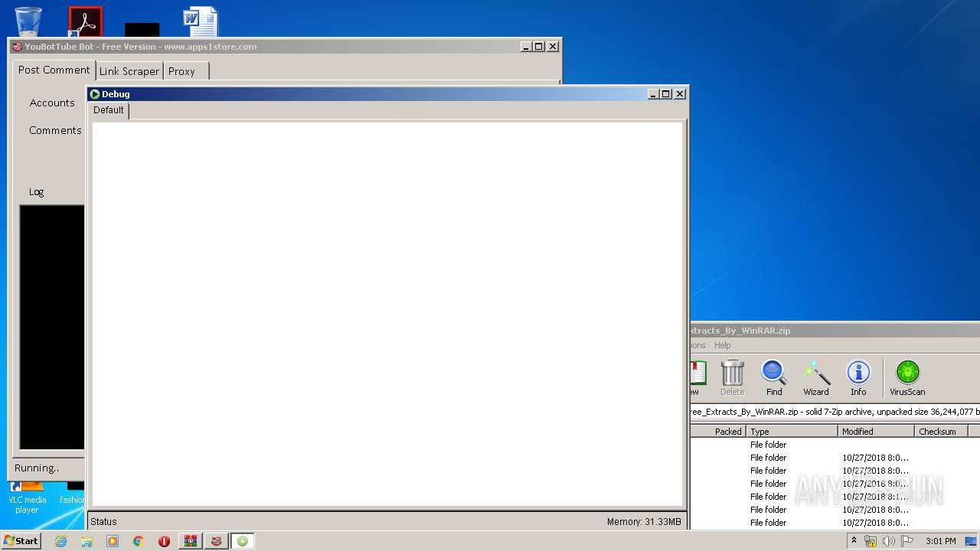Screen dimensions: 980x551
Task: Click the Delete trash icon in WinRAR
Action: [732, 378]
